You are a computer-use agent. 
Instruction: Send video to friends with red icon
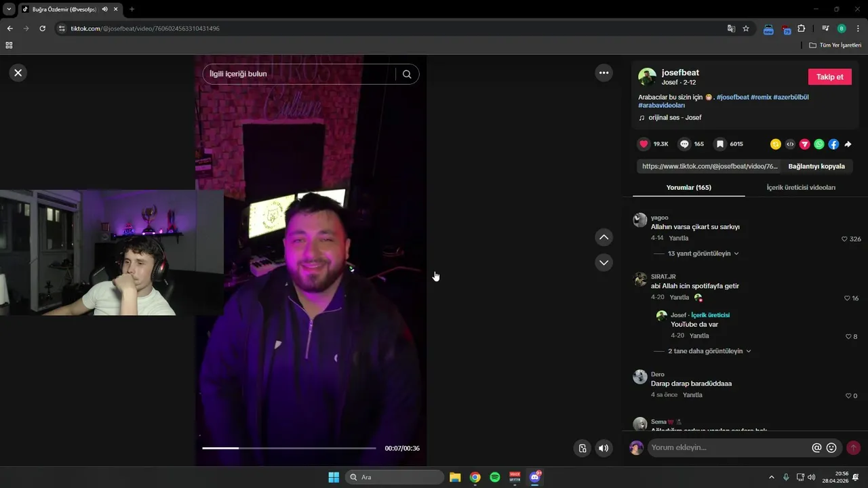point(804,144)
